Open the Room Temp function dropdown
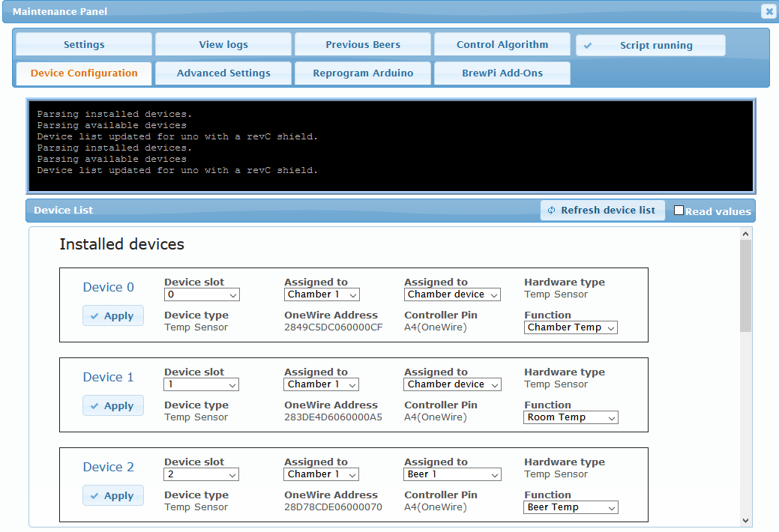 571,417
